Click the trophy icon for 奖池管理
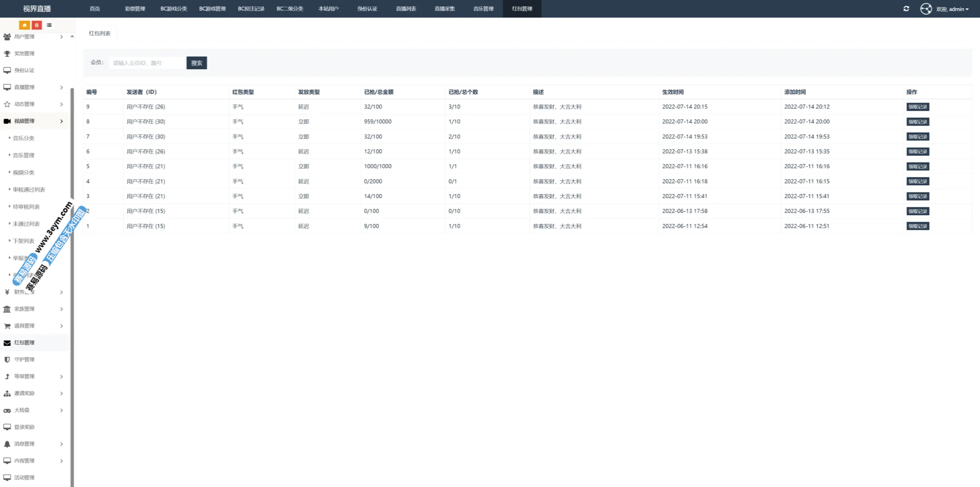980x487 pixels. (x=7, y=54)
